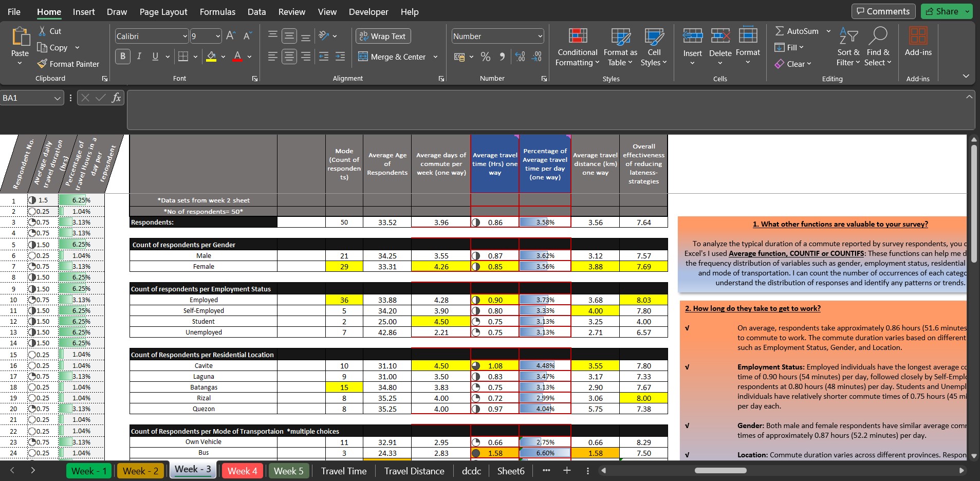Screen dimensions: 980x481
Task: Click Increase Decimal icon
Action: [520, 57]
